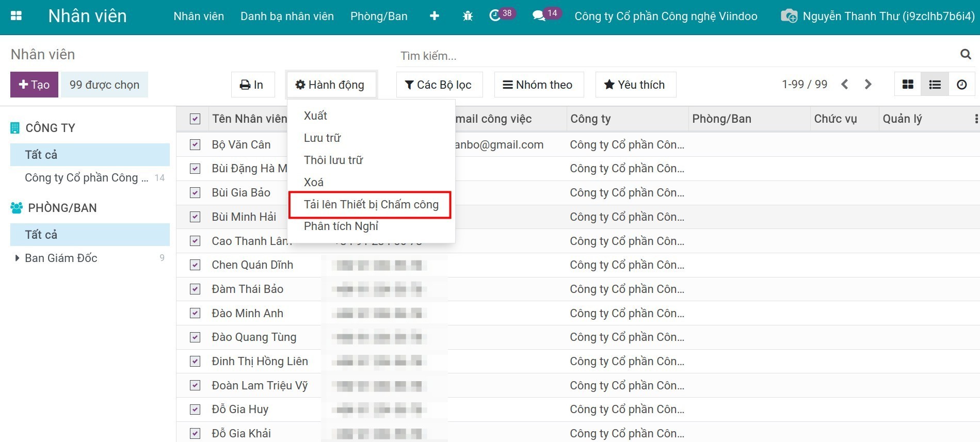Image resolution: width=980 pixels, height=442 pixels.
Task: Go to next page of records
Action: (868, 85)
